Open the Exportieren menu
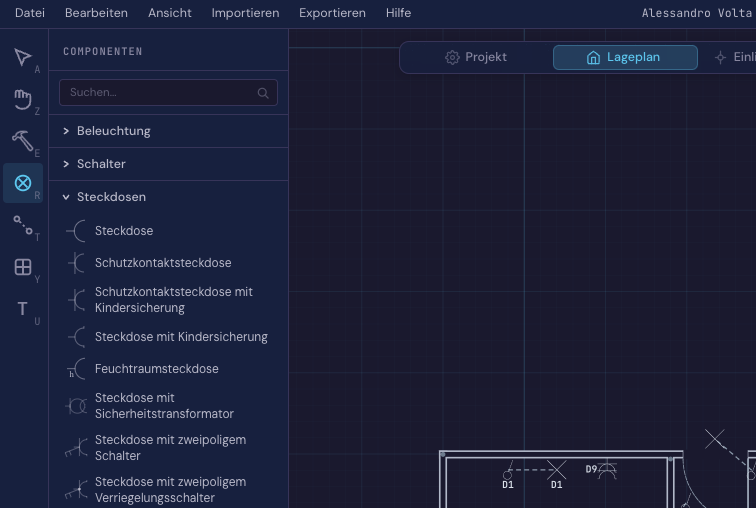This screenshot has height=508, width=756. click(x=331, y=13)
